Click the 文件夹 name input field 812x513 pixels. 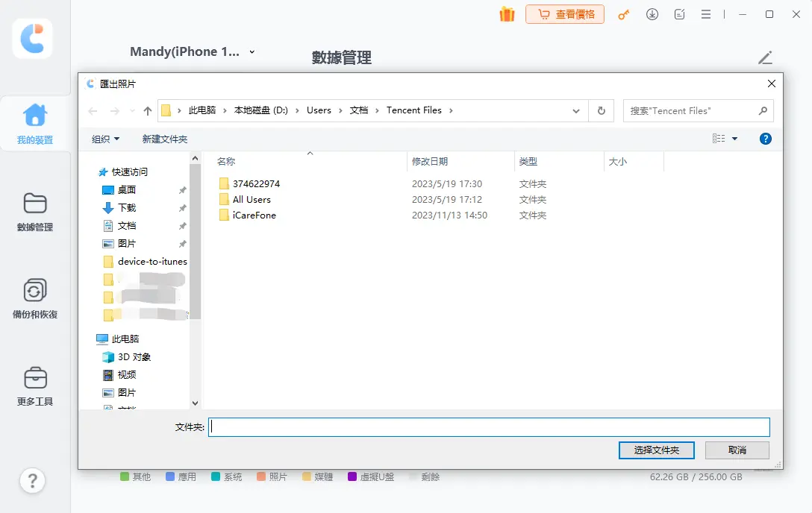[489, 427]
